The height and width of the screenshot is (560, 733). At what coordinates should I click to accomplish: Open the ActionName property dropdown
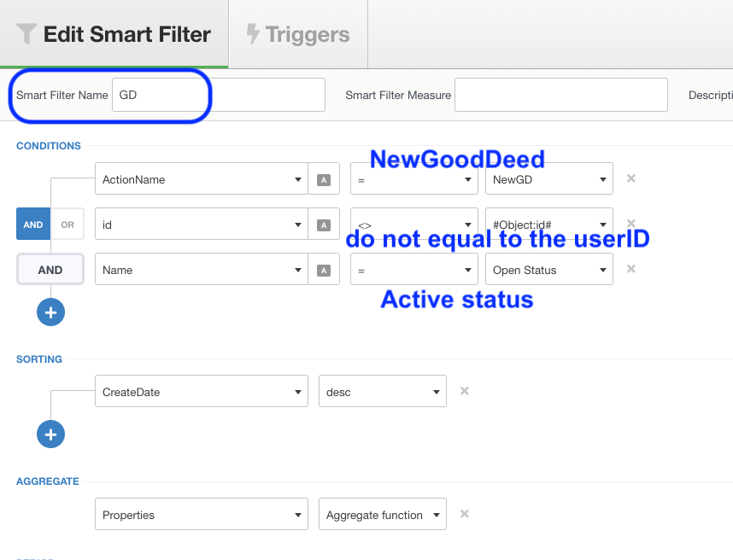(x=202, y=178)
